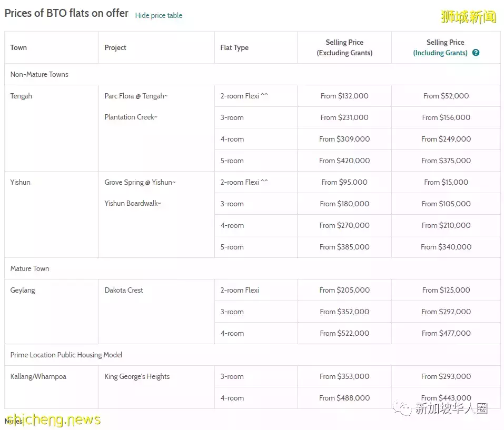This screenshot has width=504, height=430.
Task: Click the Town column header
Action: 18,47
